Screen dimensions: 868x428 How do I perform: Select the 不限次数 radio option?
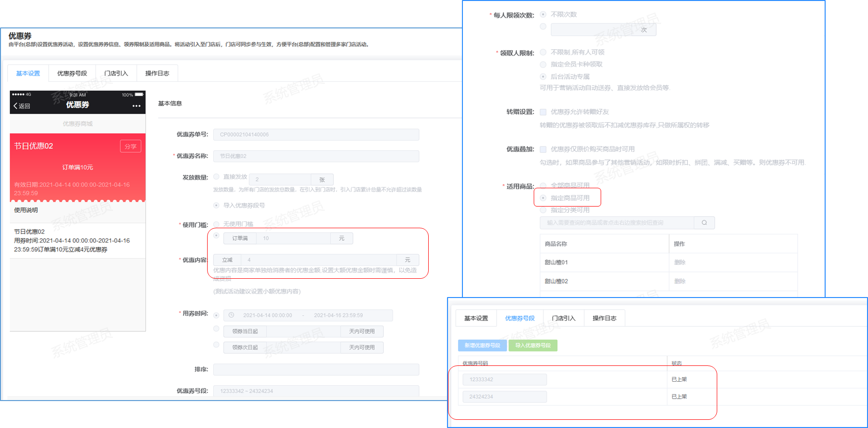click(543, 14)
